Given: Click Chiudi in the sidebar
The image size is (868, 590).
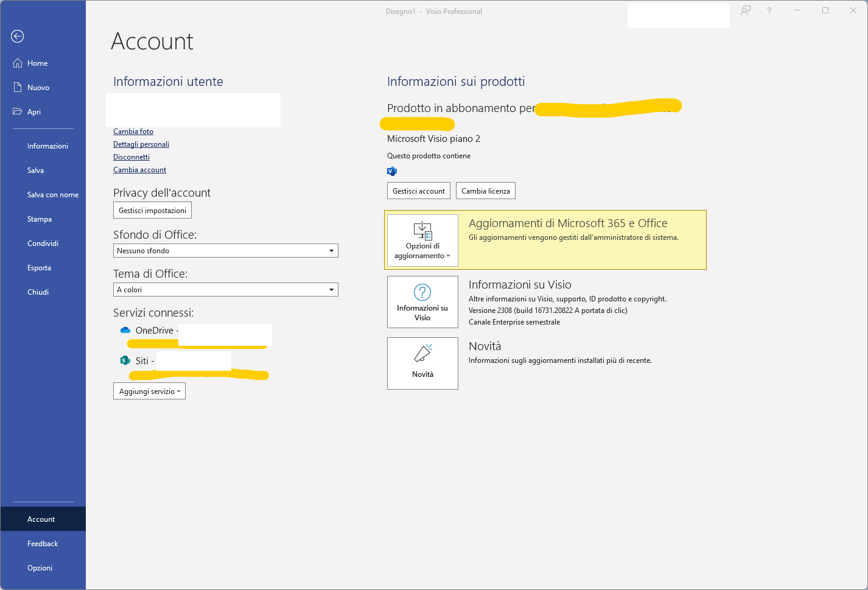Looking at the screenshot, I should (43, 292).
